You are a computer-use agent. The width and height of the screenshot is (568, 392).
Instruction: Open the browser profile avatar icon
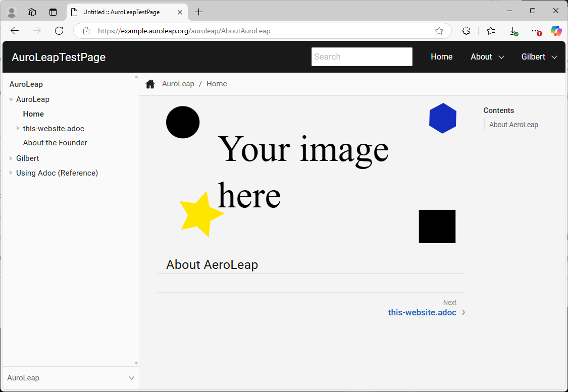click(x=11, y=12)
